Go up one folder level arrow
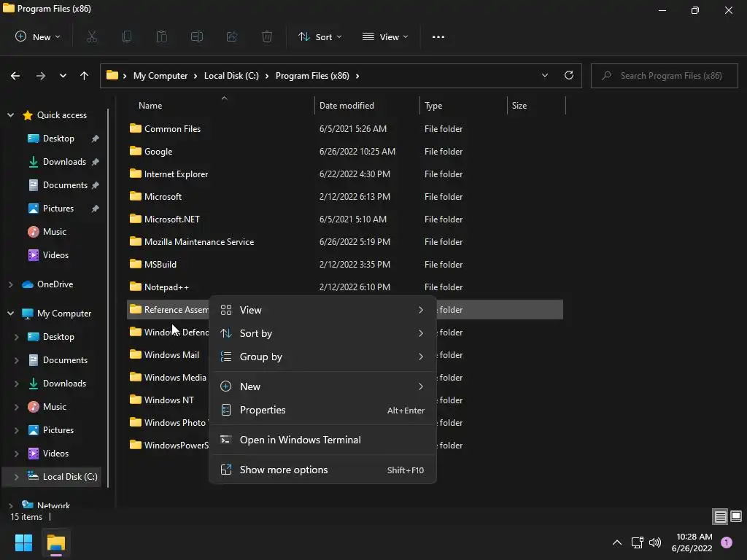This screenshot has height=560, width=747. [x=85, y=76]
